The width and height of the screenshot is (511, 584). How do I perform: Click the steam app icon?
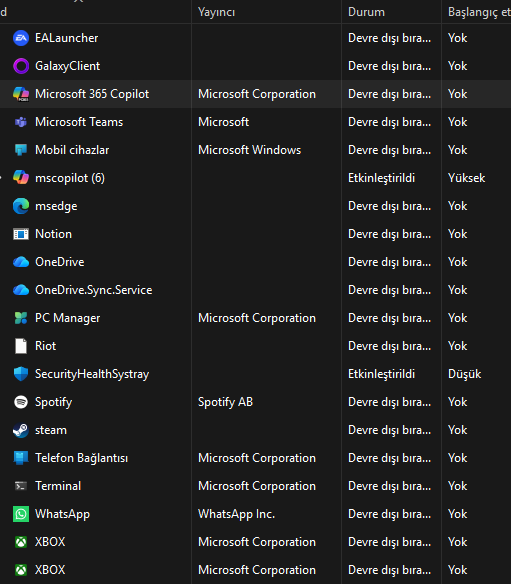21,430
